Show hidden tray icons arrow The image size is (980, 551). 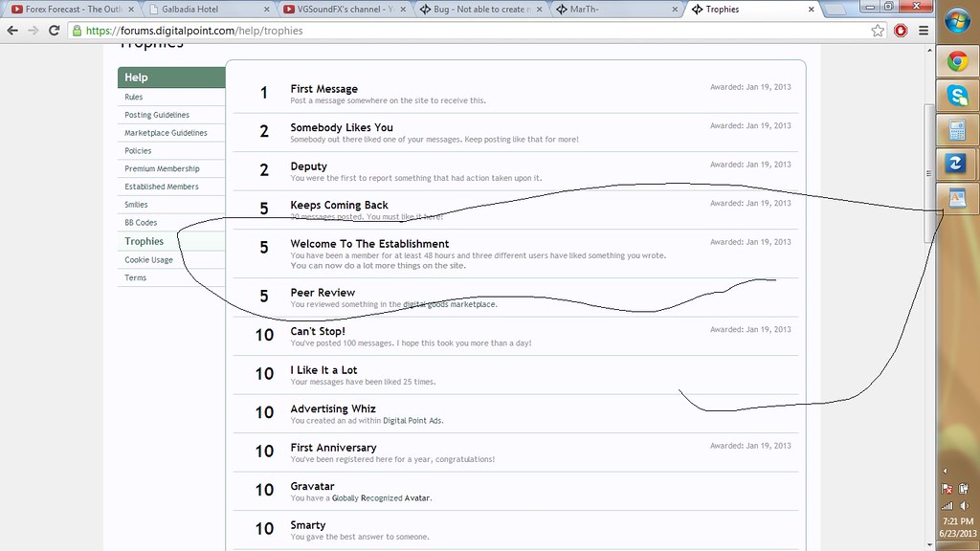click(945, 471)
